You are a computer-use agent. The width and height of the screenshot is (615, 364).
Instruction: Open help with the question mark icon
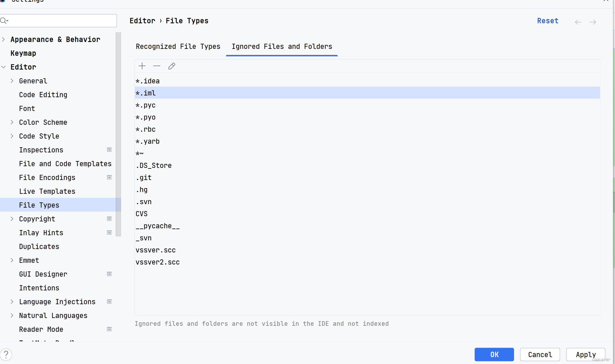coord(6,354)
